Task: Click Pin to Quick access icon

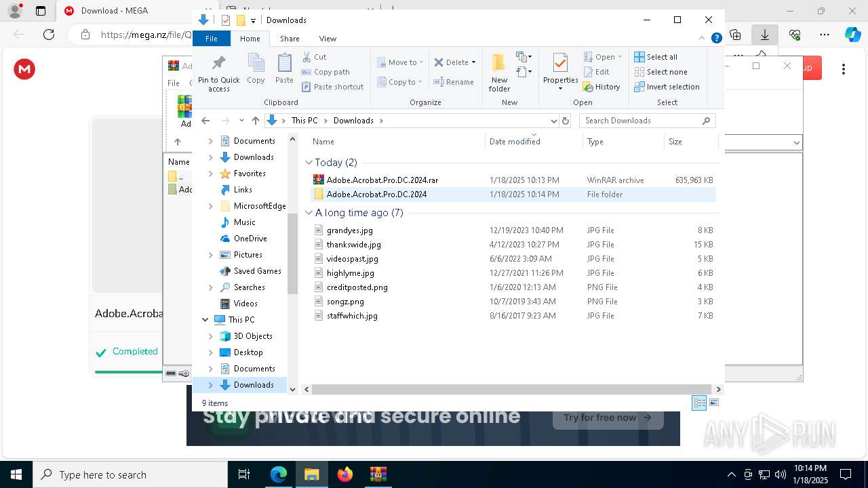Action: point(218,73)
